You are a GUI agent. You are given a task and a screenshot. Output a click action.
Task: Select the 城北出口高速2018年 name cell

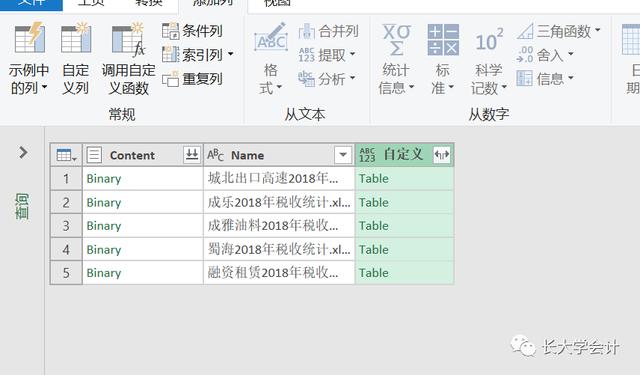[x=279, y=179]
